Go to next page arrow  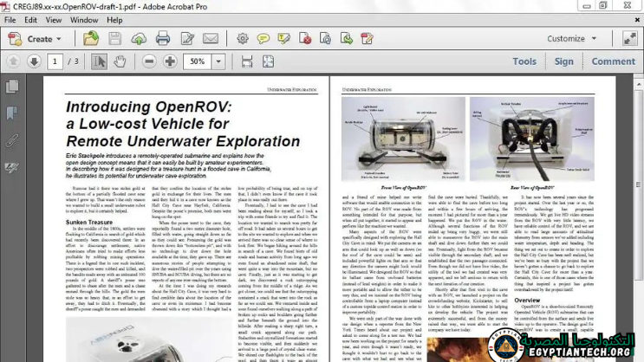click(x=34, y=61)
